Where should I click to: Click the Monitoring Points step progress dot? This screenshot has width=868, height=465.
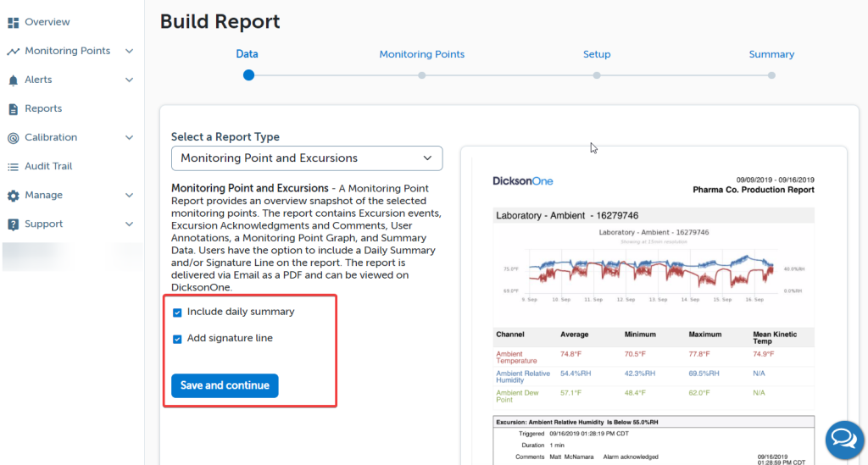coord(422,75)
